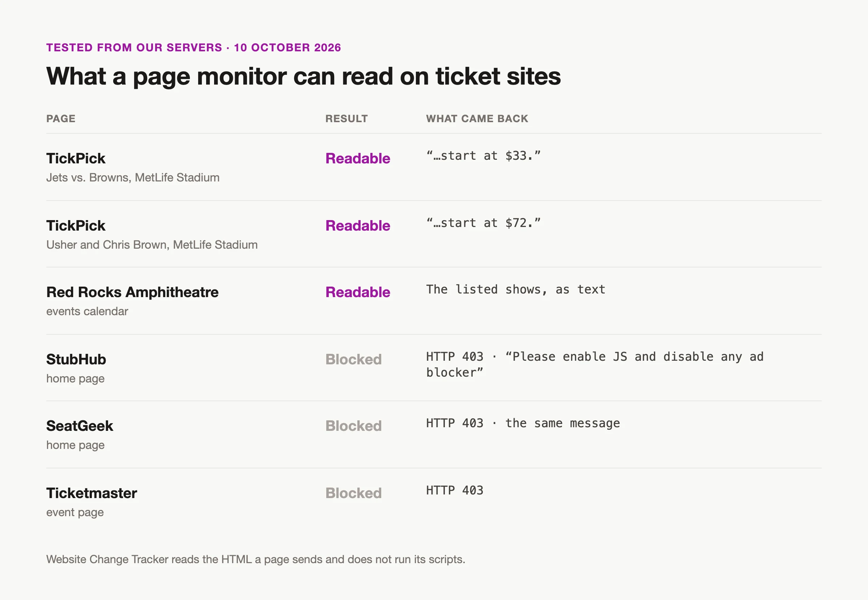The width and height of the screenshot is (868, 600).
Task: Click 'home page' under StubHub
Action: [75, 378]
